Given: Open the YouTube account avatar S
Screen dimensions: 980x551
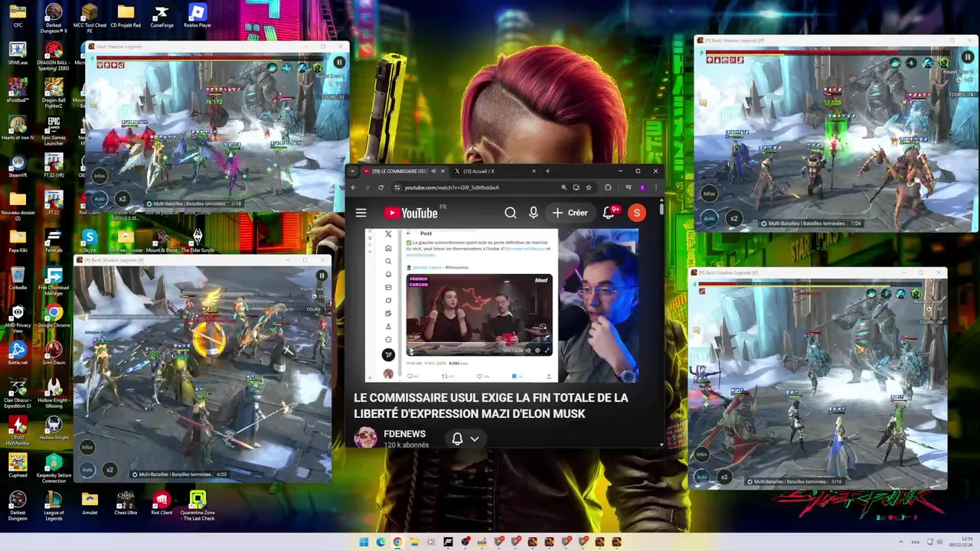Looking at the screenshot, I should tap(636, 213).
